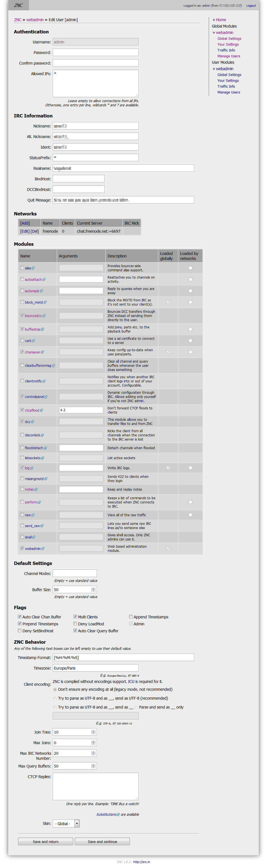Click the Logout link
The image size is (267, 868).
tap(251, 6)
